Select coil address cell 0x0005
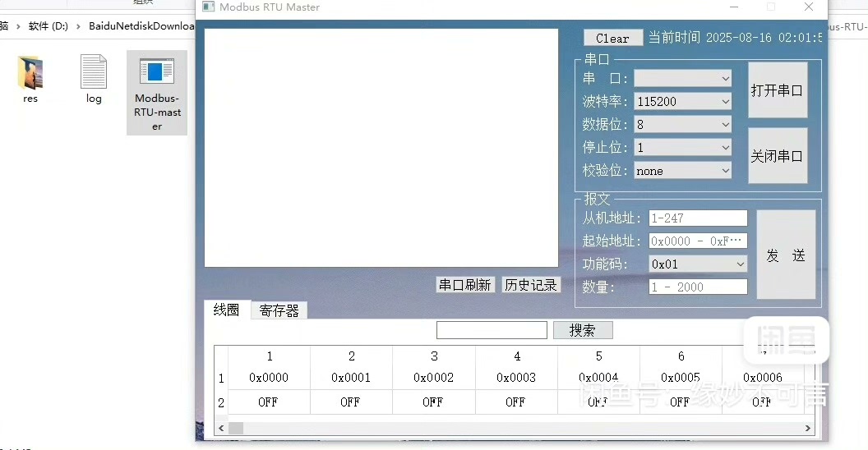 click(x=681, y=378)
